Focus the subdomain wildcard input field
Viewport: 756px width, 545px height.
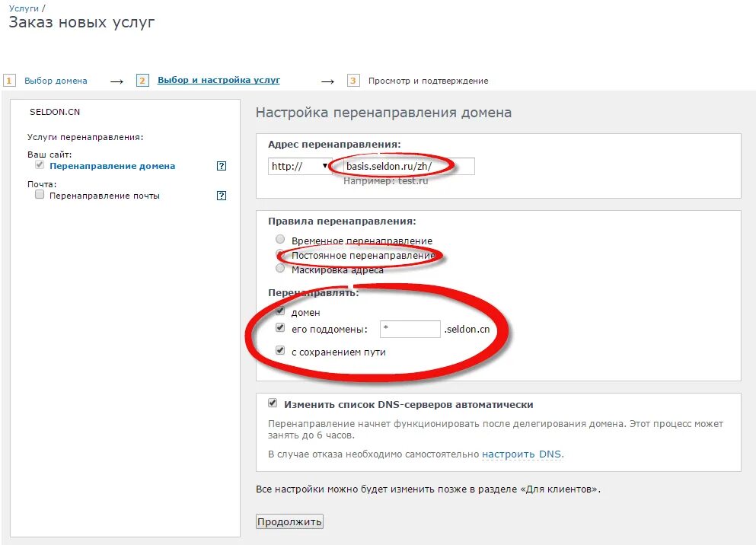click(410, 329)
